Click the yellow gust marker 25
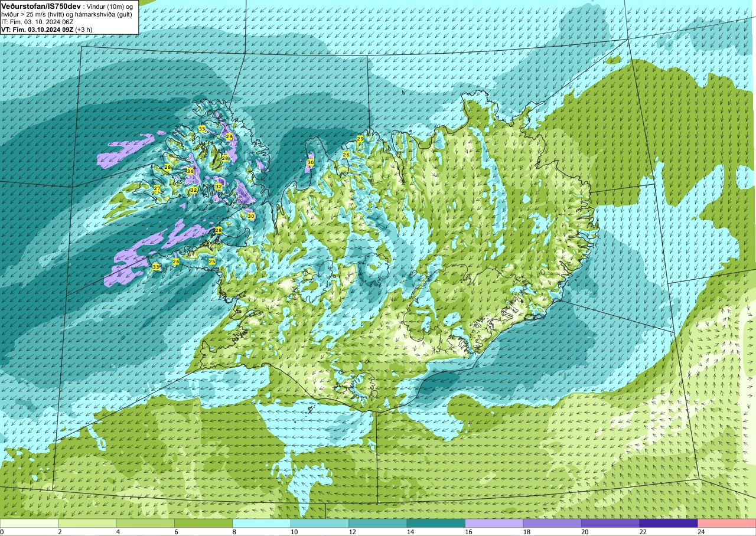The width and height of the screenshot is (756, 536). pos(212,262)
